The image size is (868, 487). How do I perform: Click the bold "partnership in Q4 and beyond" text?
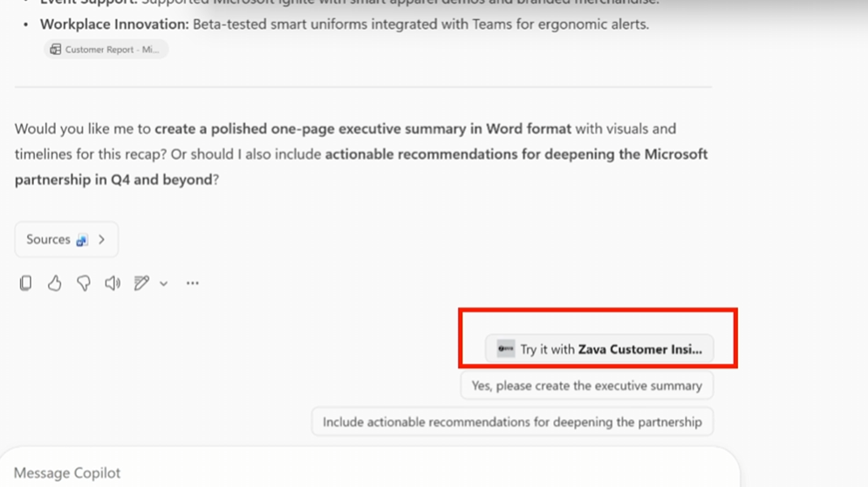(x=113, y=180)
